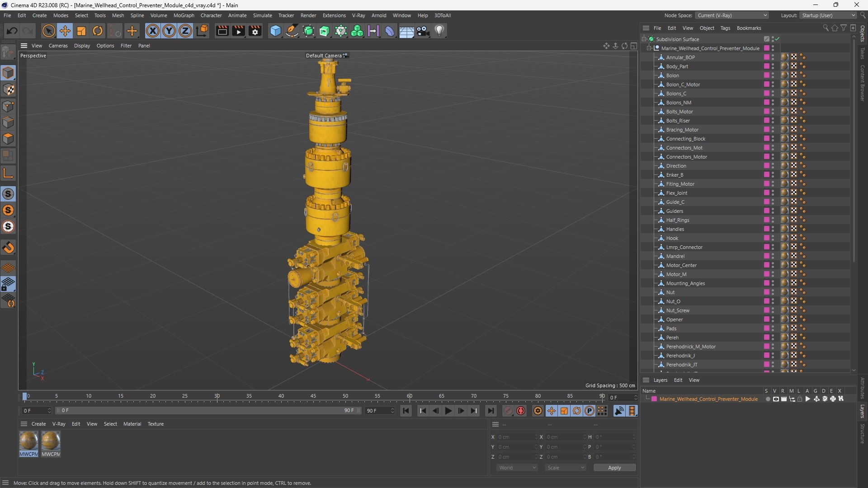
Task: Open the Layout Startup dropdown
Action: pos(828,15)
